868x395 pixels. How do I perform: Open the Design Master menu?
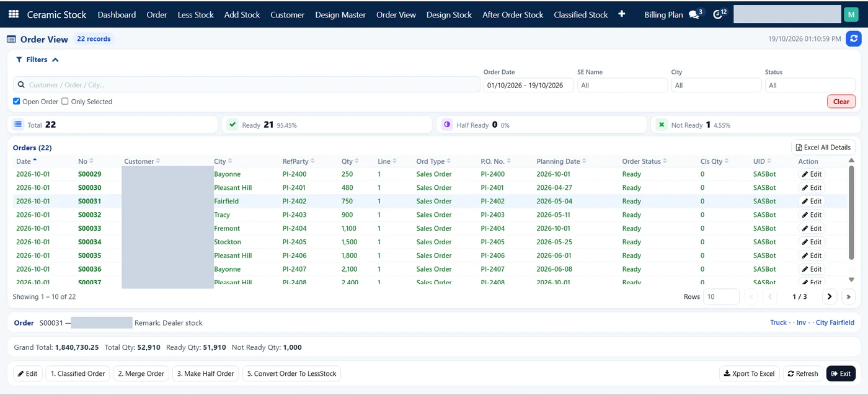click(340, 14)
